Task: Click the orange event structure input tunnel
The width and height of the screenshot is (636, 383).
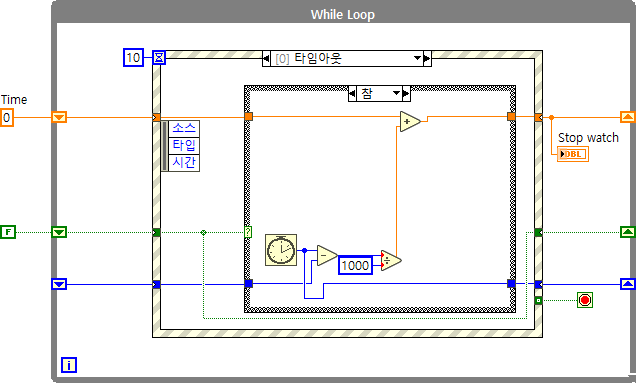Action: [157, 118]
